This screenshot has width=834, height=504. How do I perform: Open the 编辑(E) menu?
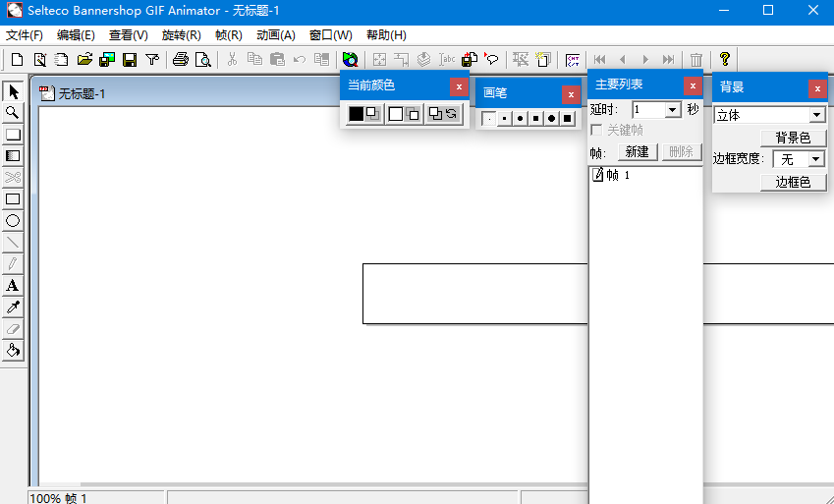(x=76, y=35)
